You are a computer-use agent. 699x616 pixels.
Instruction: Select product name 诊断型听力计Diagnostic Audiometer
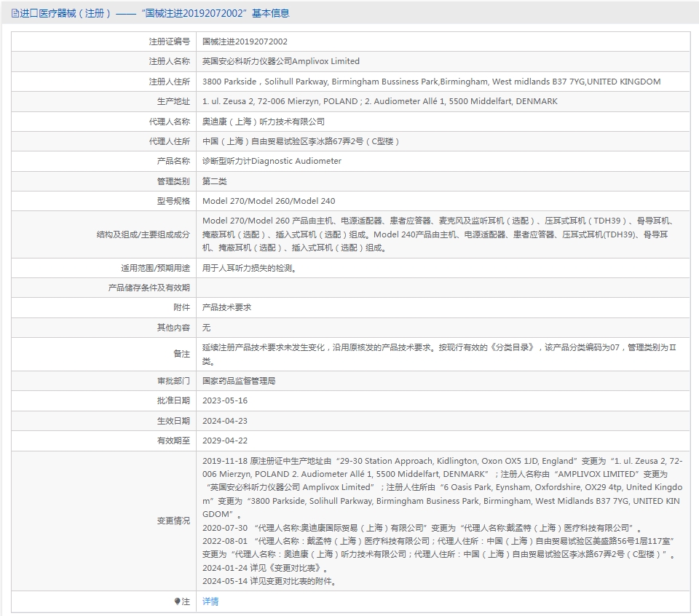click(272, 161)
